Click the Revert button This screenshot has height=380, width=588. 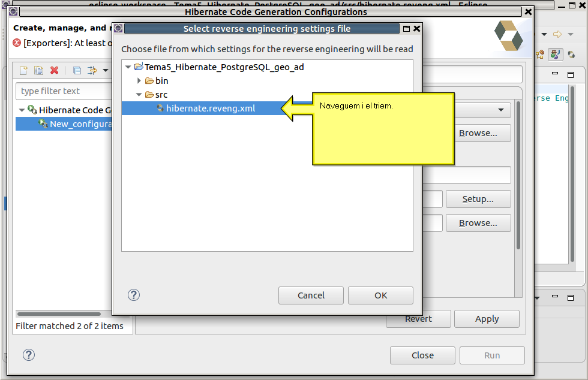(419, 319)
